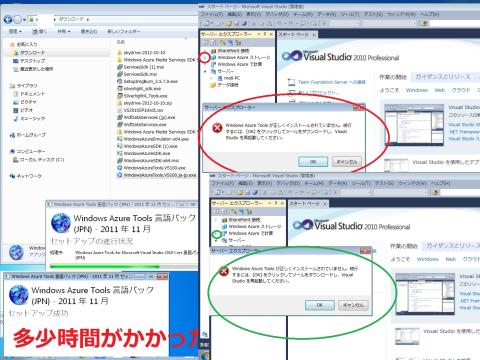This screenshot has height=360, width=480.
Task: Switch to スタート ページ tab in upper Visual Studio
Action: (x=297, y=34)
